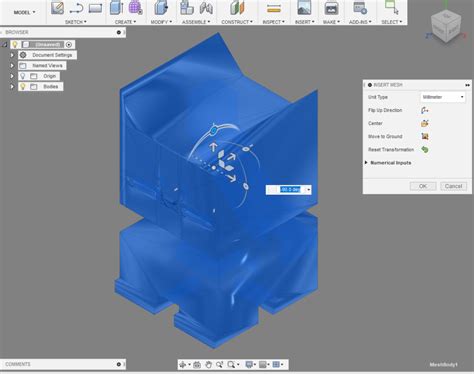The image size is (474, 374).
Task: Toggle Bodies folder visibility lightbulb
Action: pos(23,87)
